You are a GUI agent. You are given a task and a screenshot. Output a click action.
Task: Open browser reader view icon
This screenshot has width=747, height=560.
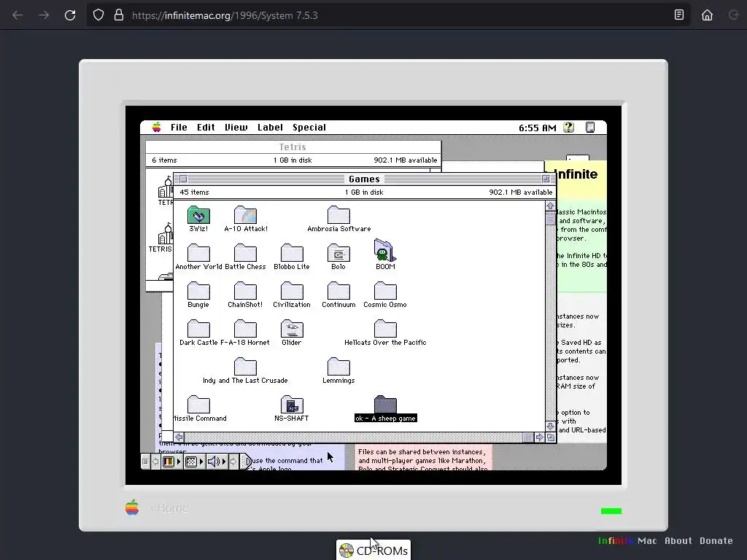[679, 15]
